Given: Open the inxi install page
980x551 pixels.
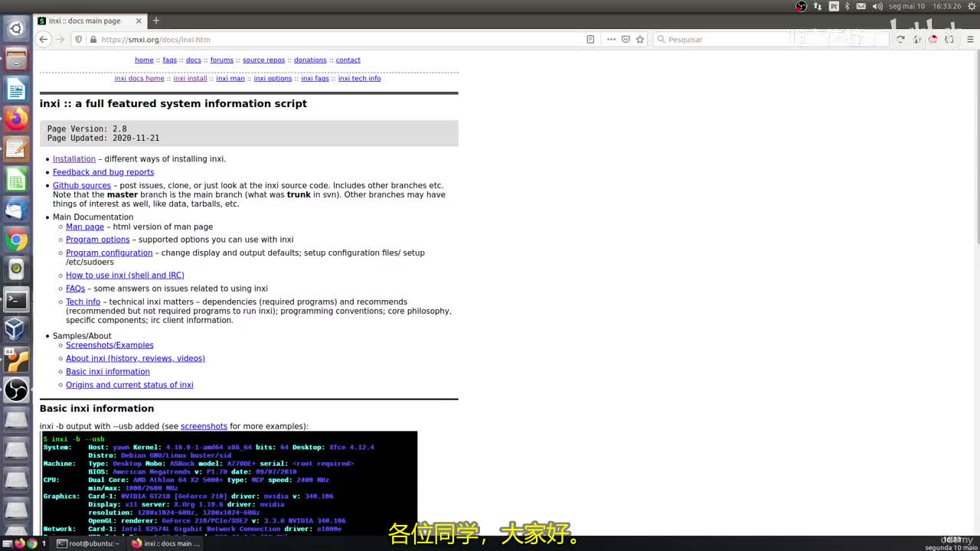Looking at the screenshot, I should [190, 78].
